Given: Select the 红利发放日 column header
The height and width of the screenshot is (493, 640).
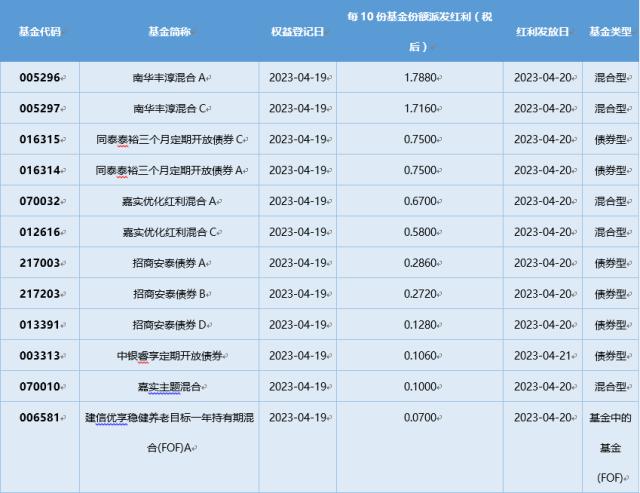Looking at the screenshot, I should coord(542,31).
